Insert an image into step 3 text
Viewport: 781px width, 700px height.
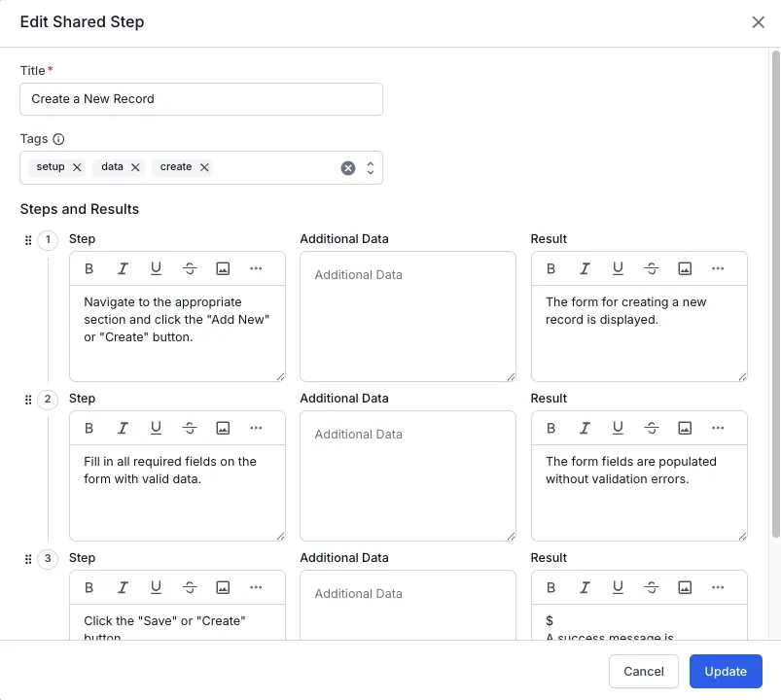223,587
